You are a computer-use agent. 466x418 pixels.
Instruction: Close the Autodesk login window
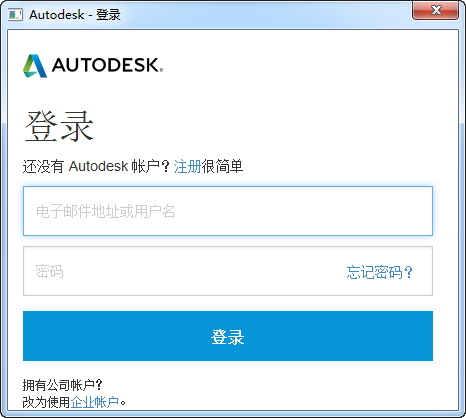point(435,10)
